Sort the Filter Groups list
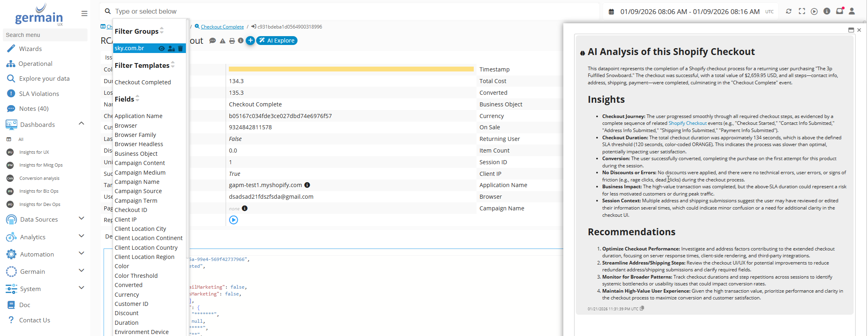 click(162, 30)
